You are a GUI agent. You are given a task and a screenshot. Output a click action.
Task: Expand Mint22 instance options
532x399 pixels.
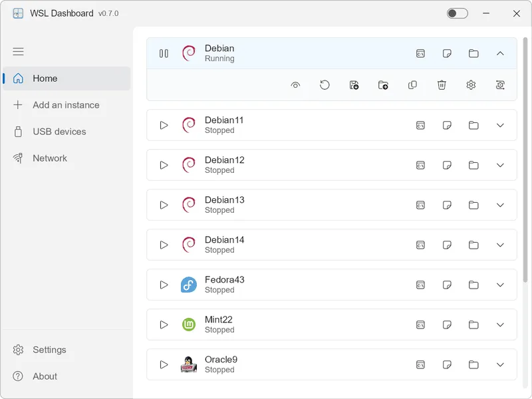(500, 325)
